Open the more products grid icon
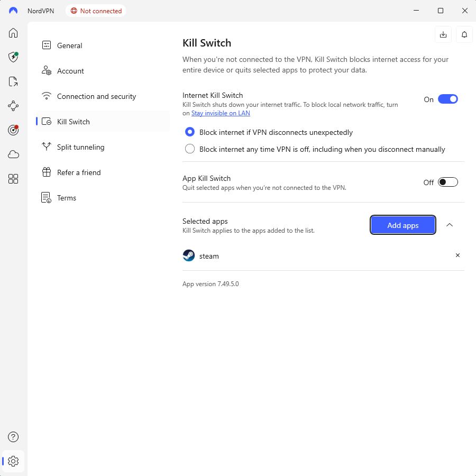476x476 pixels. click(x=13, y=179)
